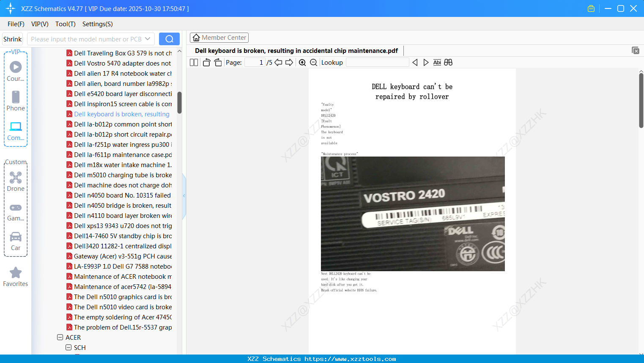
Task: Open Dell machine does not charge file
Action: point(119,185)
